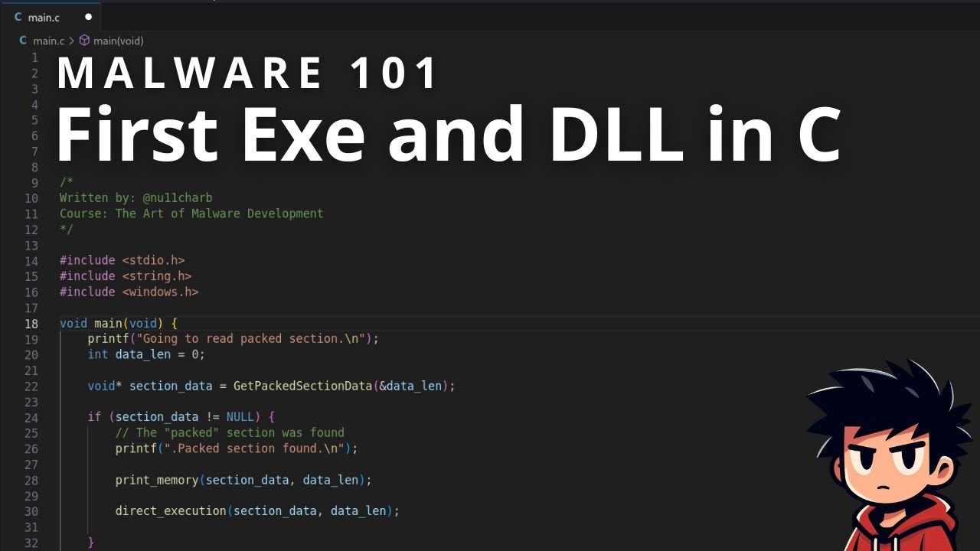
Task: Click the '*/' comment closer on line 12
Action: (x=67, y=230)
